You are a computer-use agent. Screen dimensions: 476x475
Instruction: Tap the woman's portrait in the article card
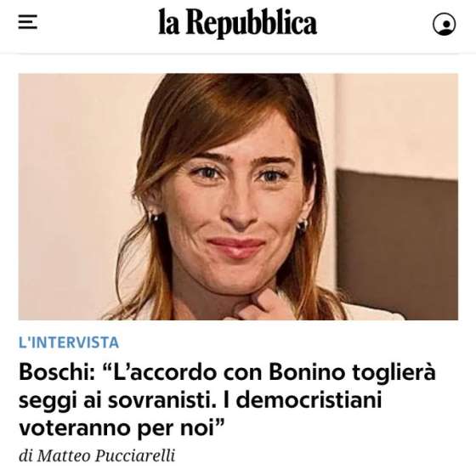[238, 196]
